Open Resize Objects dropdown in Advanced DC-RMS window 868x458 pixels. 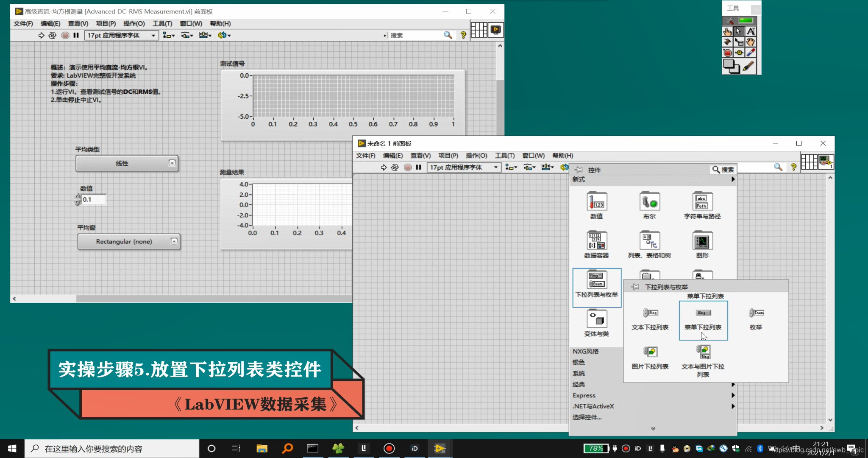coord(205,35)
